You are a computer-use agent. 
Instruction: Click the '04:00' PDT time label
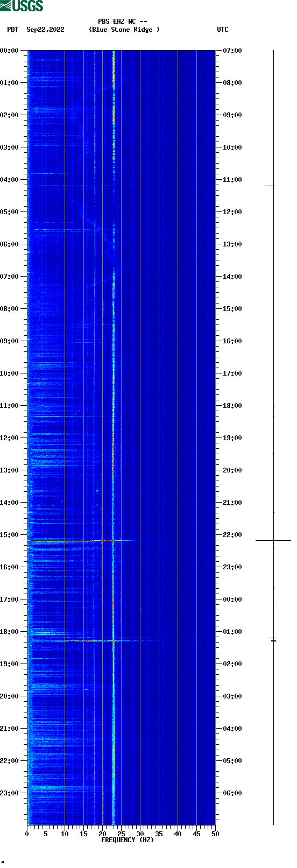tap(10, 180)
